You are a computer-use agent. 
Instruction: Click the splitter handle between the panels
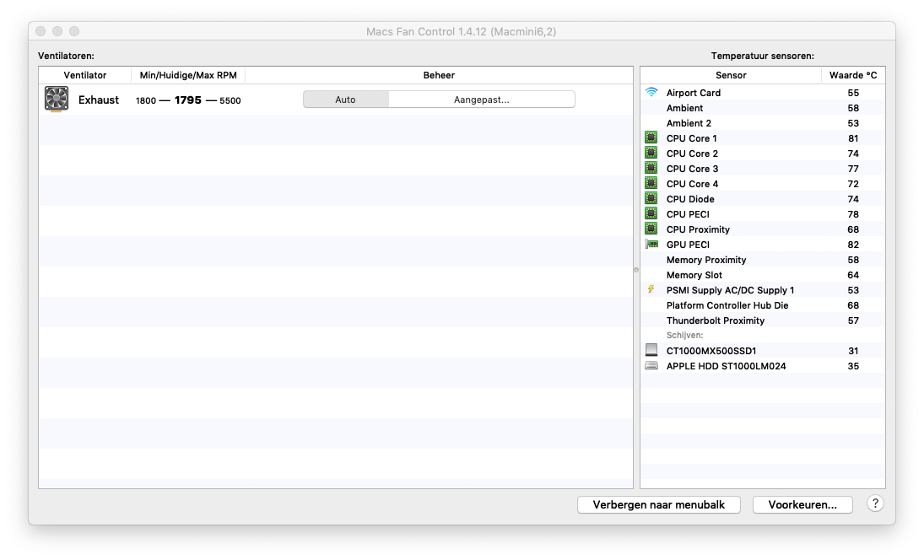[x=636, y=270]
